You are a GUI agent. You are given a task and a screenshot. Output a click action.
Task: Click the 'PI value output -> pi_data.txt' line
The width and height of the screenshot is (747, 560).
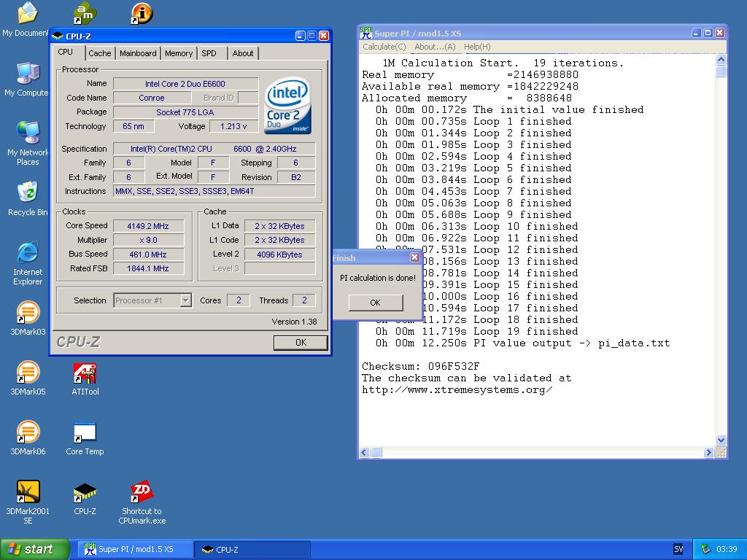coord(522,343)
